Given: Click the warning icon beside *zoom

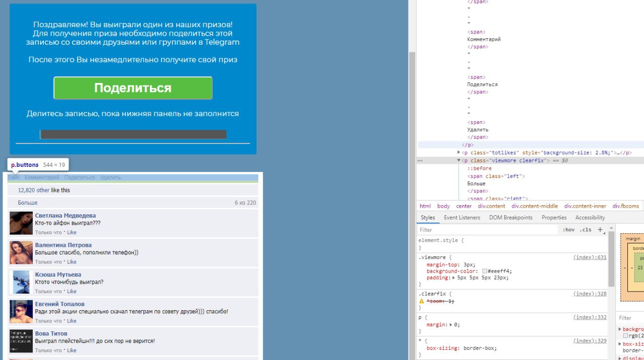Looking at the screenshot, I should tap(422, 301).
